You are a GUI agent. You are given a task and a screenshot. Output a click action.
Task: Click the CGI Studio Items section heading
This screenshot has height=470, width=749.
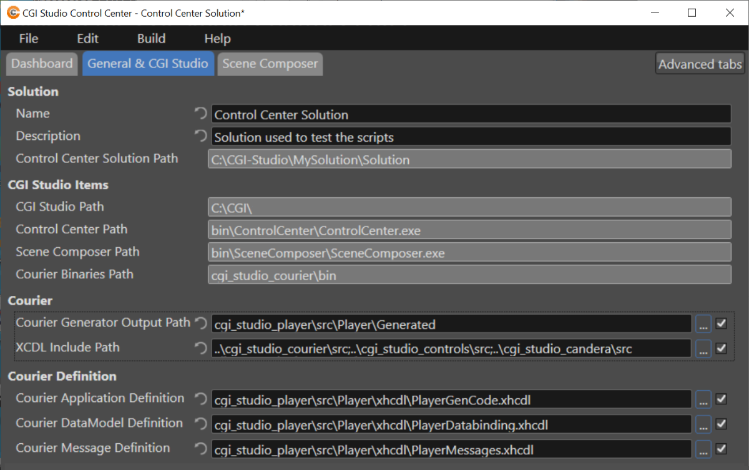pyautogui.click(x=58, y=185)
